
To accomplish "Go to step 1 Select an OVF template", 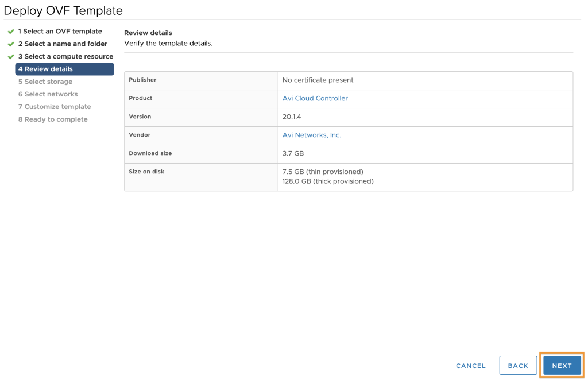I will click(x=60, y=31).
